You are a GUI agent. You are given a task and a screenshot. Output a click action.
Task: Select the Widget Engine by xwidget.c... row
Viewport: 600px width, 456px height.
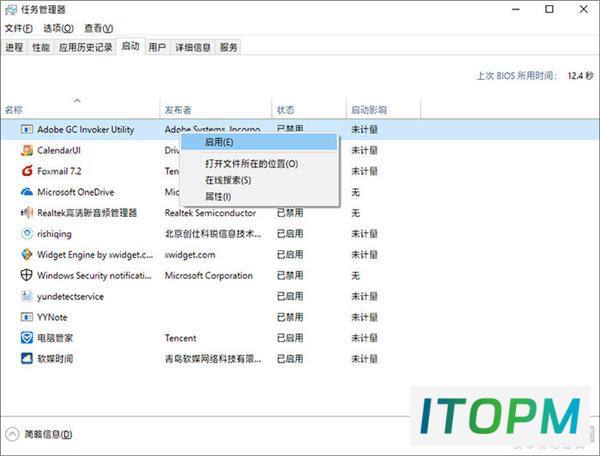click(95, 254)
